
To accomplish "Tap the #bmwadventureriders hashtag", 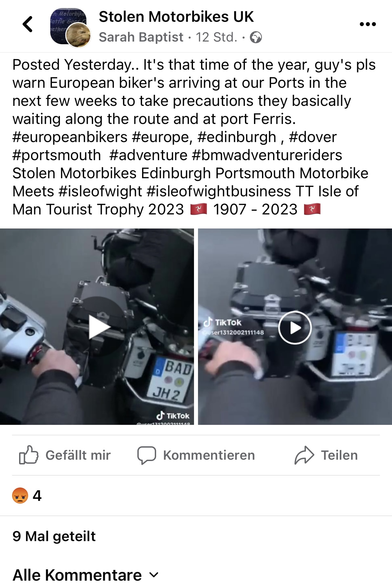I will click(267, 155).
